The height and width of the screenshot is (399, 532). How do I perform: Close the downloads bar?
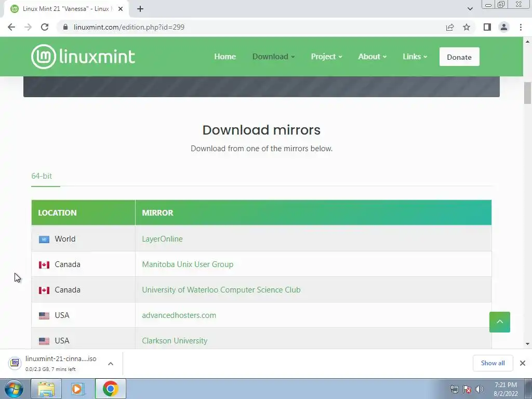523,363
